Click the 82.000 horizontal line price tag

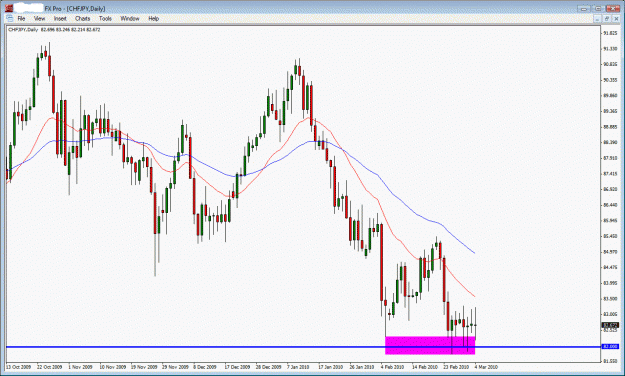click(x=610, y=347)
